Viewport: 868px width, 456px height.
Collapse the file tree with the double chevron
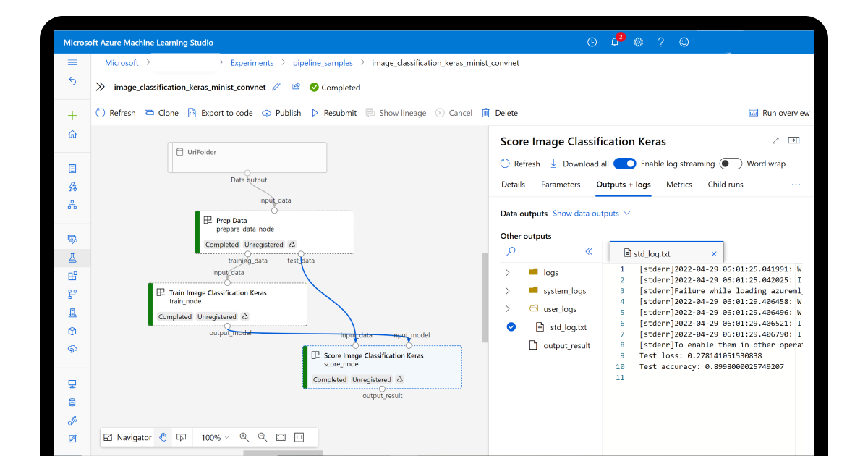(589, 251)
